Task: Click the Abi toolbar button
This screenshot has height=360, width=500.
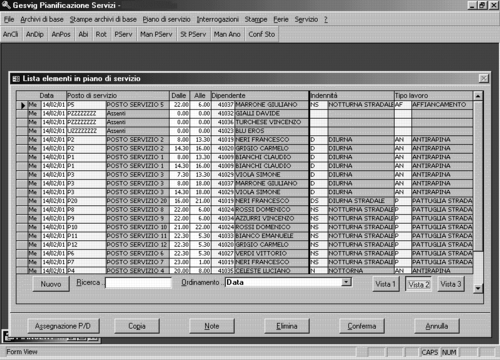Action: tap(83, 34)
